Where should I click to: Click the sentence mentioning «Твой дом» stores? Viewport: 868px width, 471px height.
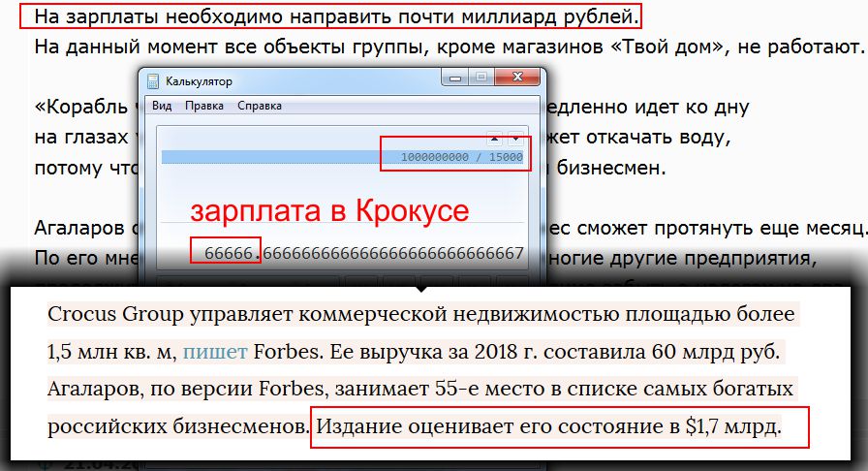pyautogui.click(x=449, y=47)
